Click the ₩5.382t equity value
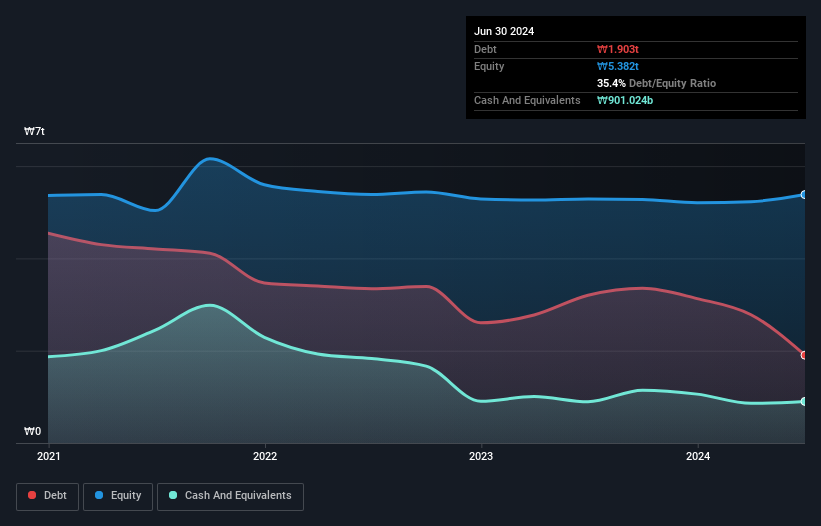Screen dimensions: 821x526 coord(618,66)
